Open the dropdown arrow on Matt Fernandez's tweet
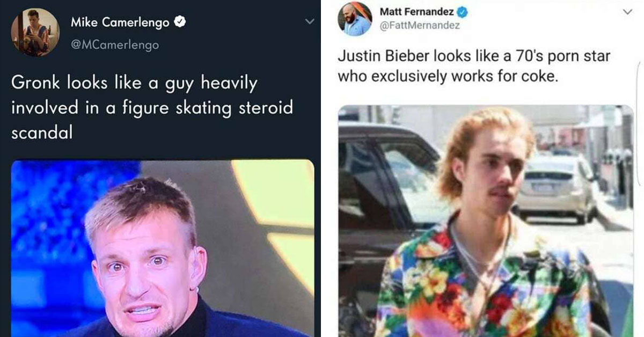 tap(627, 12)
